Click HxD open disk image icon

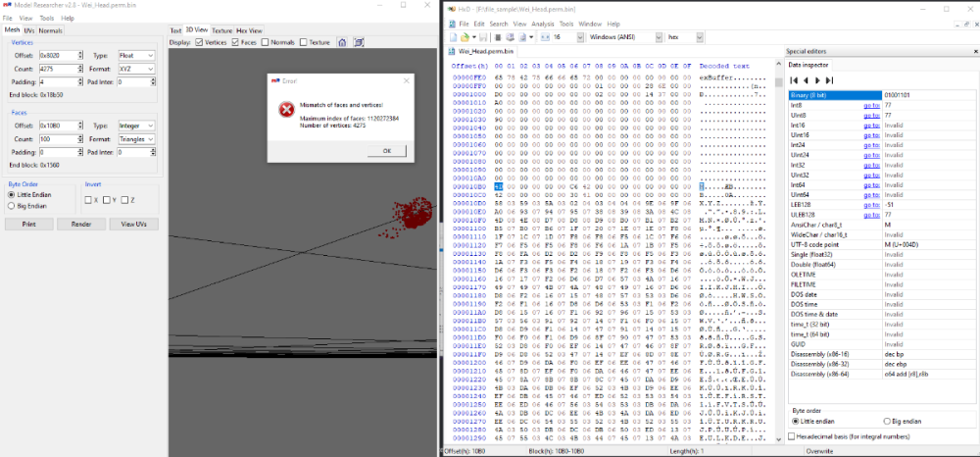[522, 37]
